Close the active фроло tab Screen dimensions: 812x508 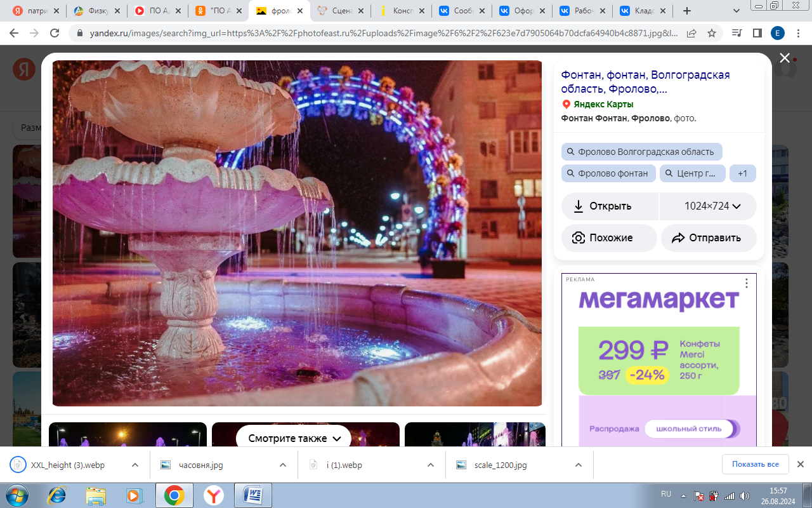click(300, 11)
